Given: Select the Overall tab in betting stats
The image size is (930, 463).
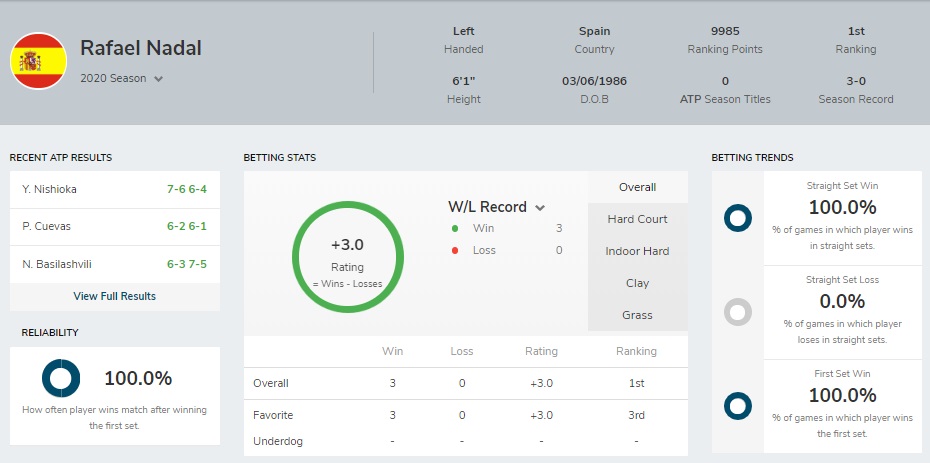Looking at the screenshot, I should [638, 187].
